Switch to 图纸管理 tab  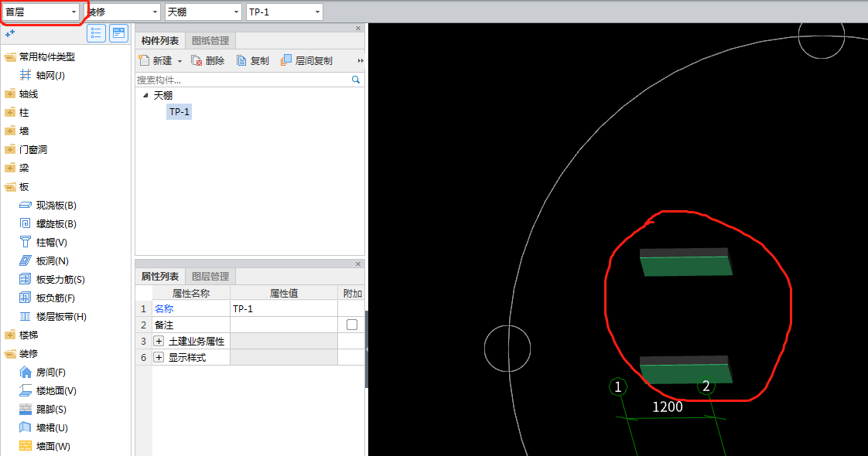click(x=210, y=40)
